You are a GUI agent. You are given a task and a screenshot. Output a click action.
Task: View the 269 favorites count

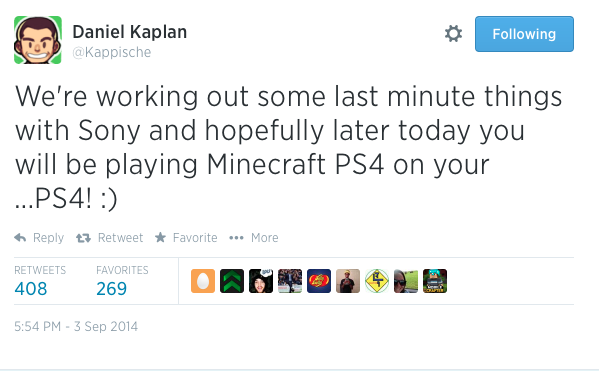(x=111, y=288)
